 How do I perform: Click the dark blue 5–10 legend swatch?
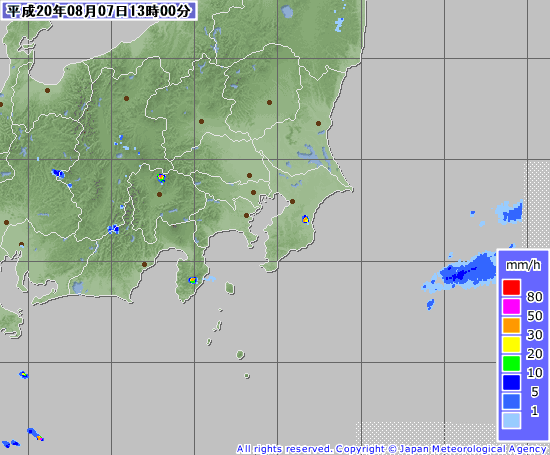(511, 382)
